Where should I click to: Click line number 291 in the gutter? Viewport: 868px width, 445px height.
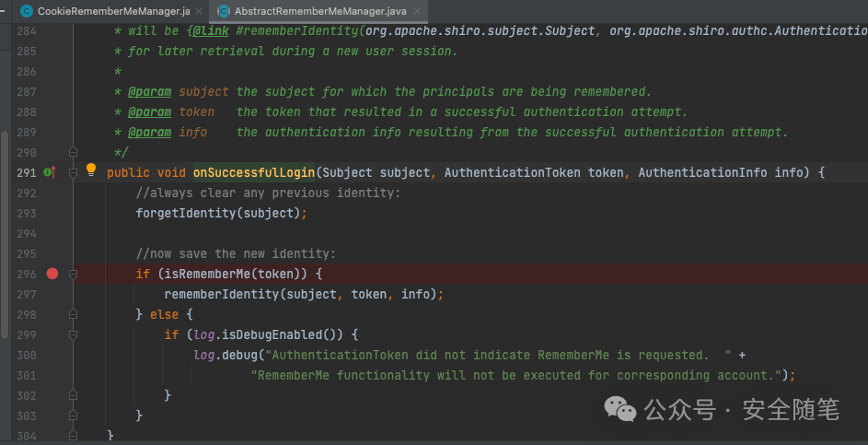26,172
